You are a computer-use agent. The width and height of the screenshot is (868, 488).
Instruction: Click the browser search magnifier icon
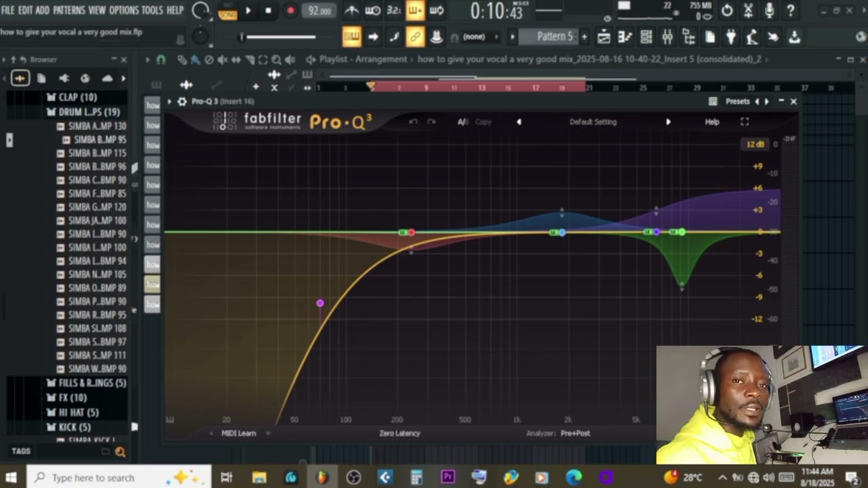pyautogui.click(x=120, y=451)
